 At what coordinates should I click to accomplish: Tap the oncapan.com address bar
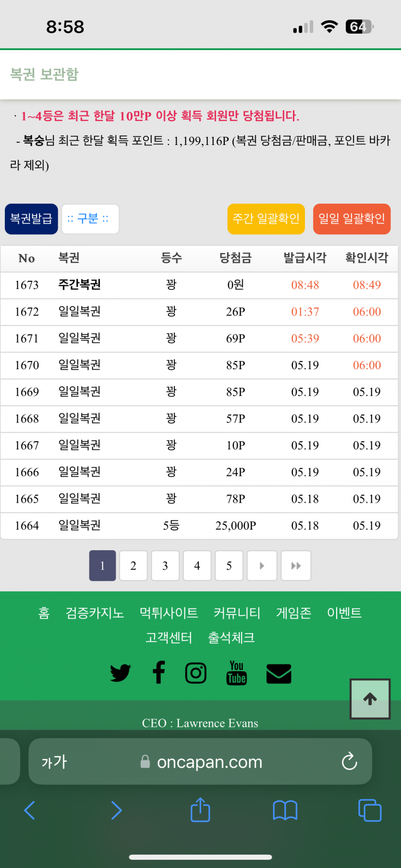pos(209,762)
